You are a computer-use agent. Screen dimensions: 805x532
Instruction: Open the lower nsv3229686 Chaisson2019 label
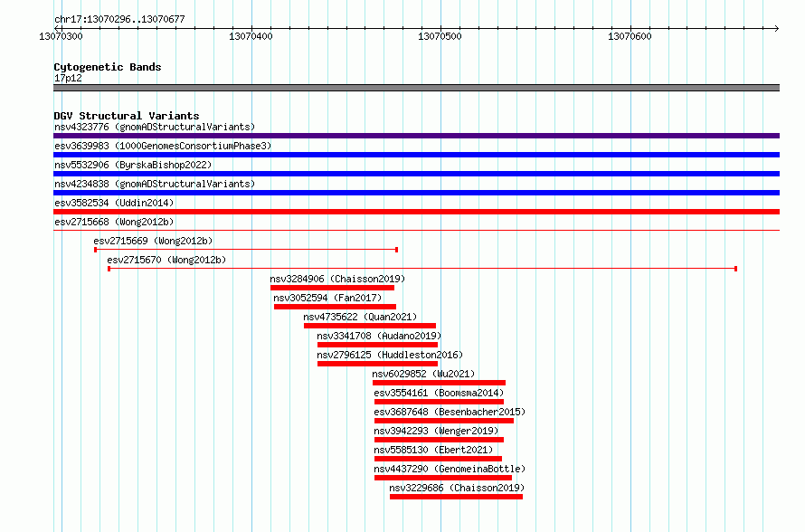(x=457, y=488)
